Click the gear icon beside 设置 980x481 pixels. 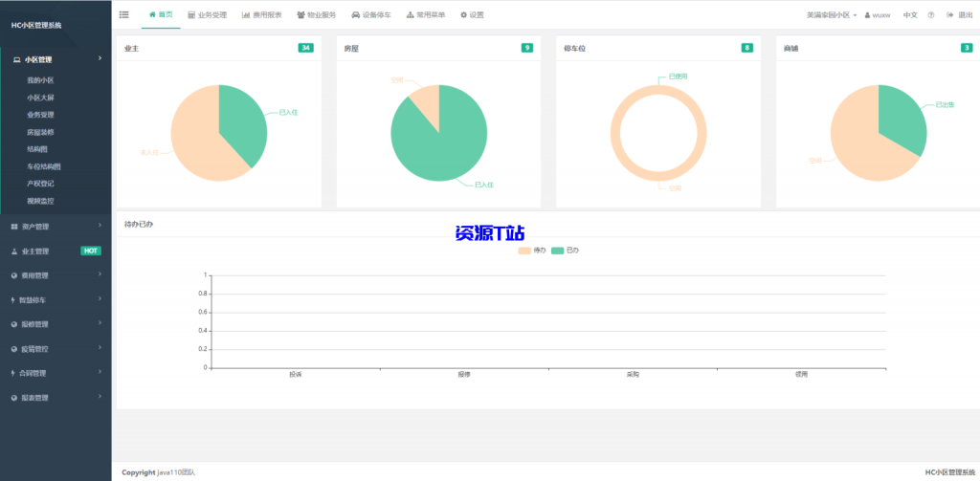point(464,15)
